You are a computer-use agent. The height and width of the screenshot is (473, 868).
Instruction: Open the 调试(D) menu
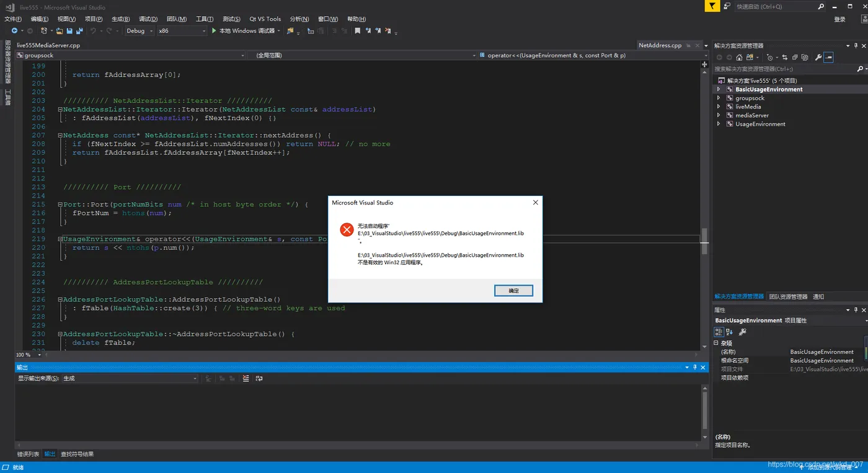(148, 19)
